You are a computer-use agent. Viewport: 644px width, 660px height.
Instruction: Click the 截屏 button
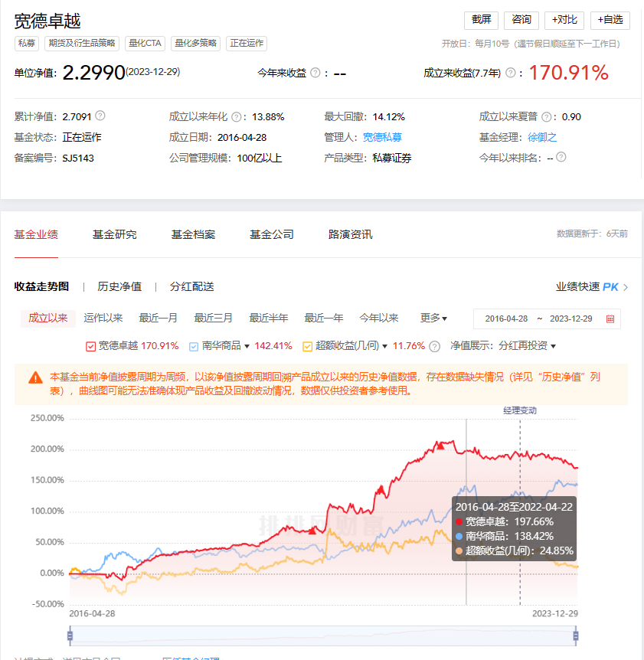[481, 20]
